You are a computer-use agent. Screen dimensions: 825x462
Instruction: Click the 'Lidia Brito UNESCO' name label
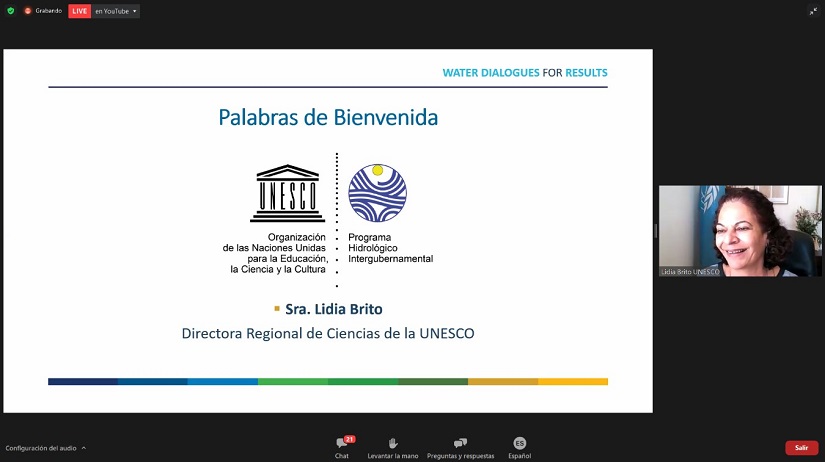click(690, 272)
